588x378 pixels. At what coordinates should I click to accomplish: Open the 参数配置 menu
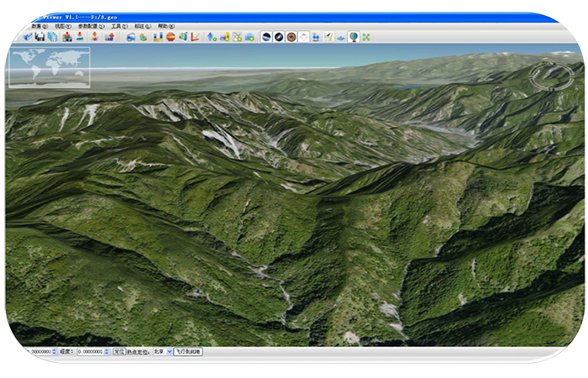(x=90, y=26)
